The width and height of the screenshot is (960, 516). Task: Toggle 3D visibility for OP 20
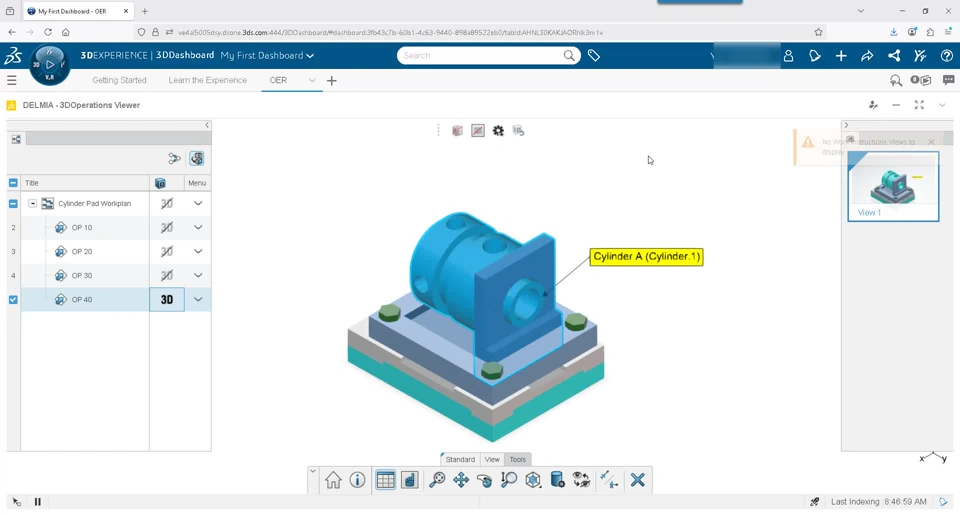pyautogui.click(x=167, y=252)
